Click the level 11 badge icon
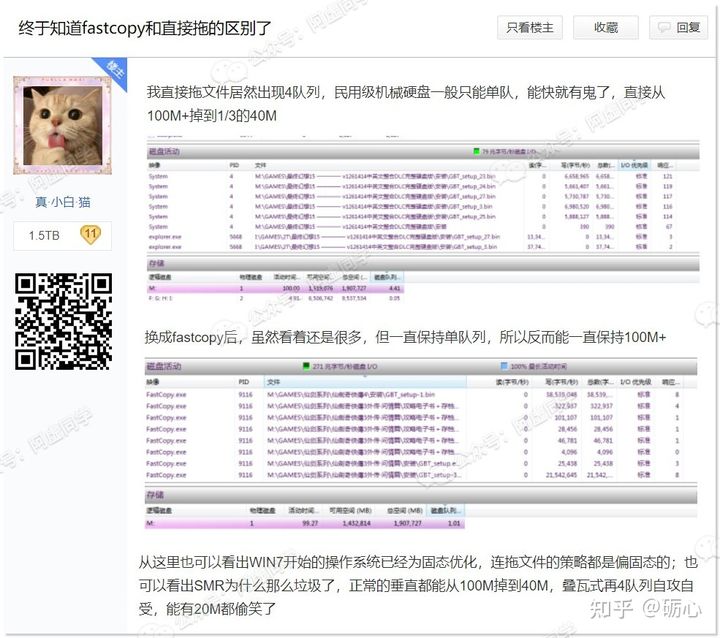720x638 pixels. (x=90, y=235)
